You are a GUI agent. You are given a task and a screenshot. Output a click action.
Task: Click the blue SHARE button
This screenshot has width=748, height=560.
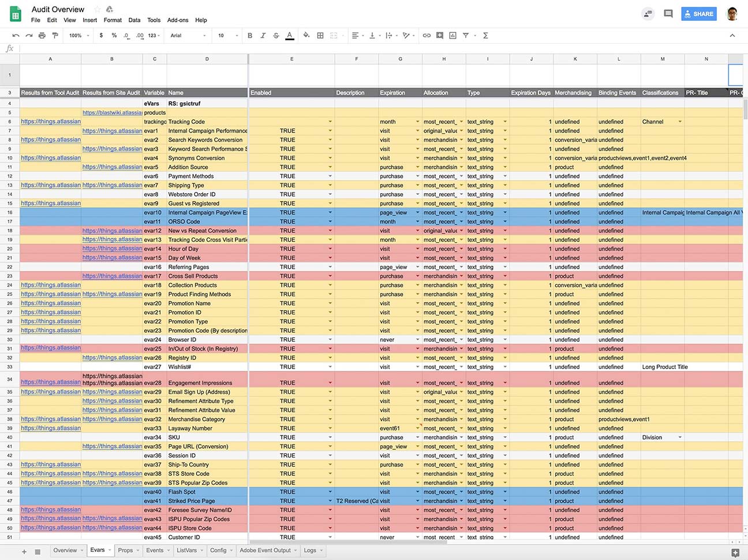pos(698,14)
